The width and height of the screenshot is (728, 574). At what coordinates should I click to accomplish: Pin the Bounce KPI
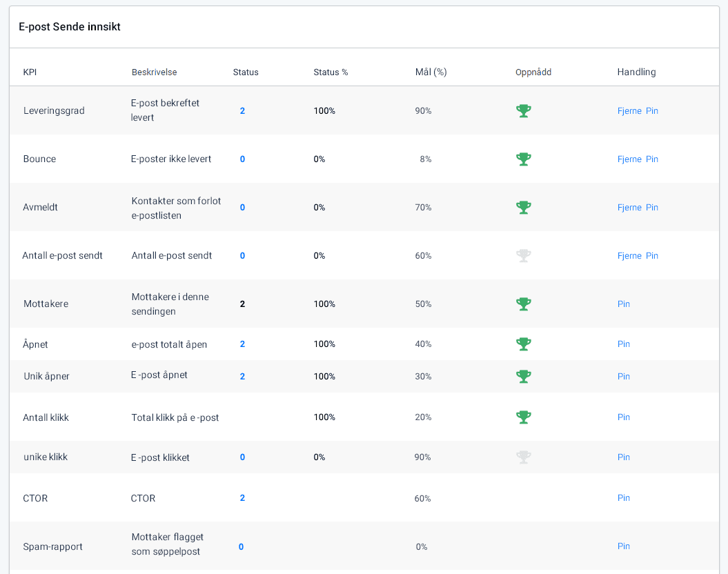click(652, 159)
